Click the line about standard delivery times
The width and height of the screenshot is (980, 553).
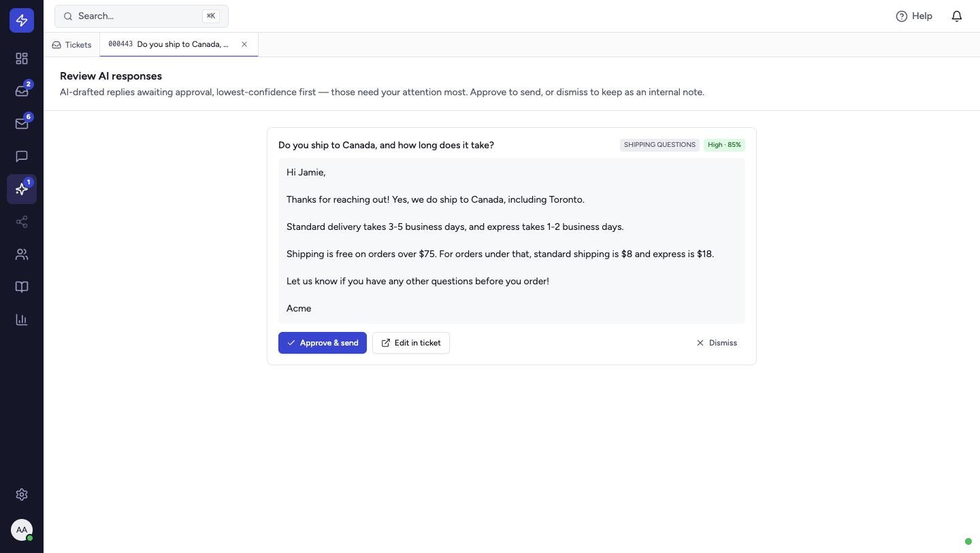point(455,227)
